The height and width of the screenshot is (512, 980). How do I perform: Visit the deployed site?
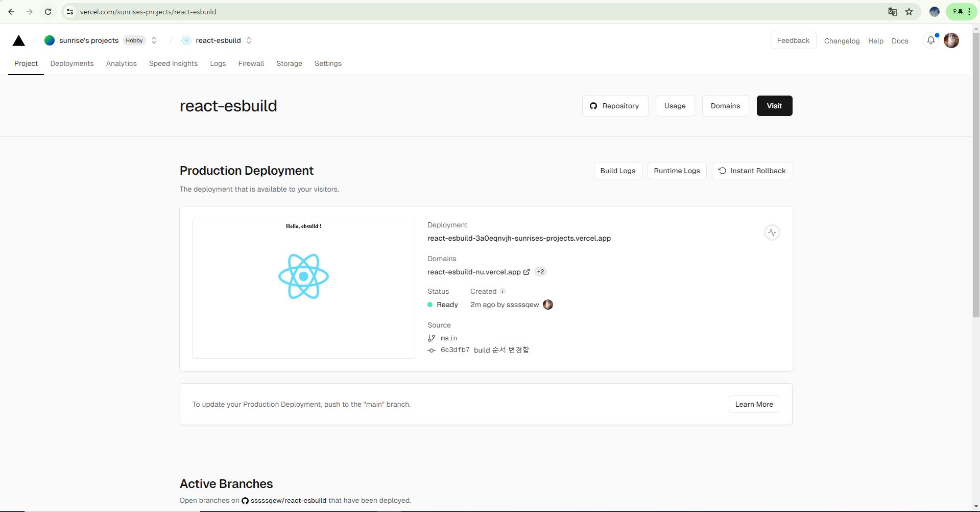pos(774,106)
